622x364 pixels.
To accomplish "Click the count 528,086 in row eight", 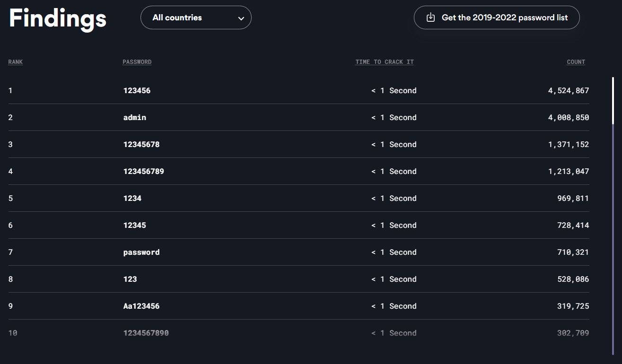I will pos(573,279).
